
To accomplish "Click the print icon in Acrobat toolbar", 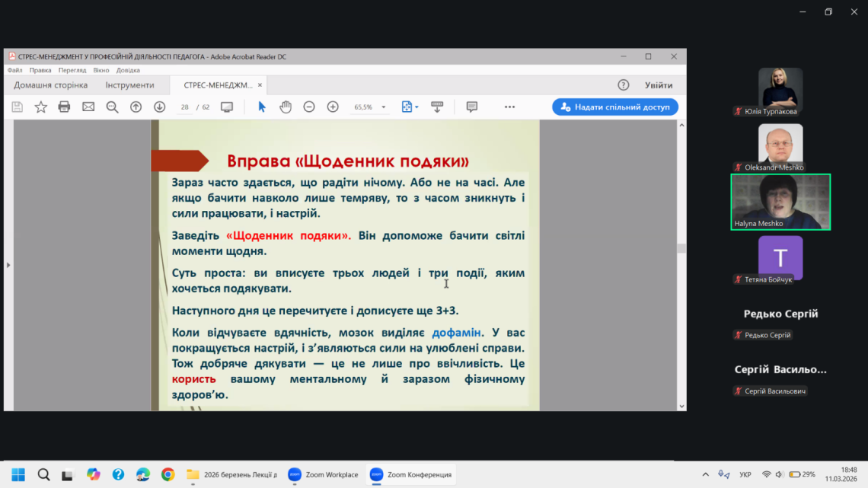I will point(65,107).
